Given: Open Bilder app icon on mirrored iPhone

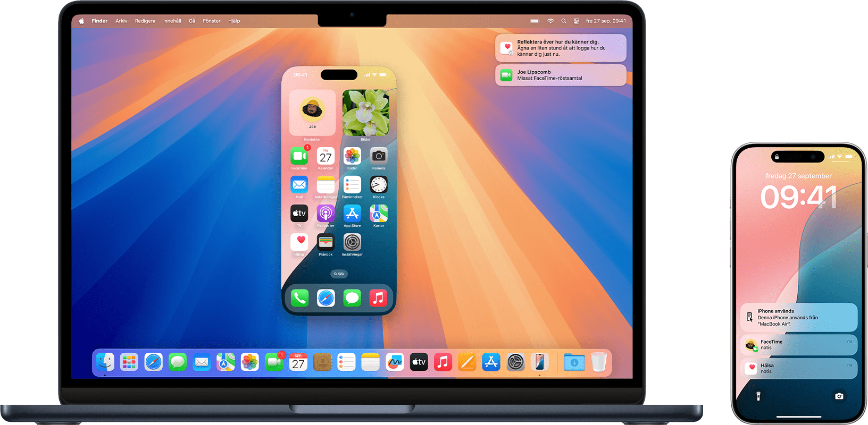Looking at the screenshot, I should [x=352, y=156].
